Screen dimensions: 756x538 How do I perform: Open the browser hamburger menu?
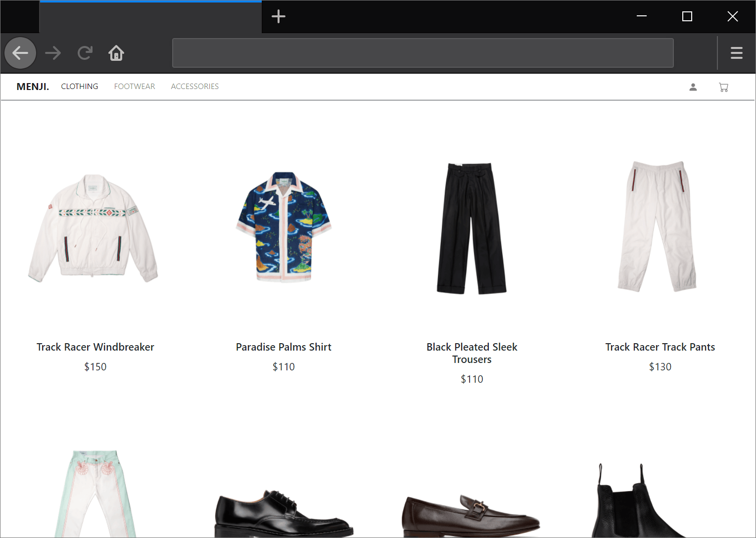coord(736,53)
